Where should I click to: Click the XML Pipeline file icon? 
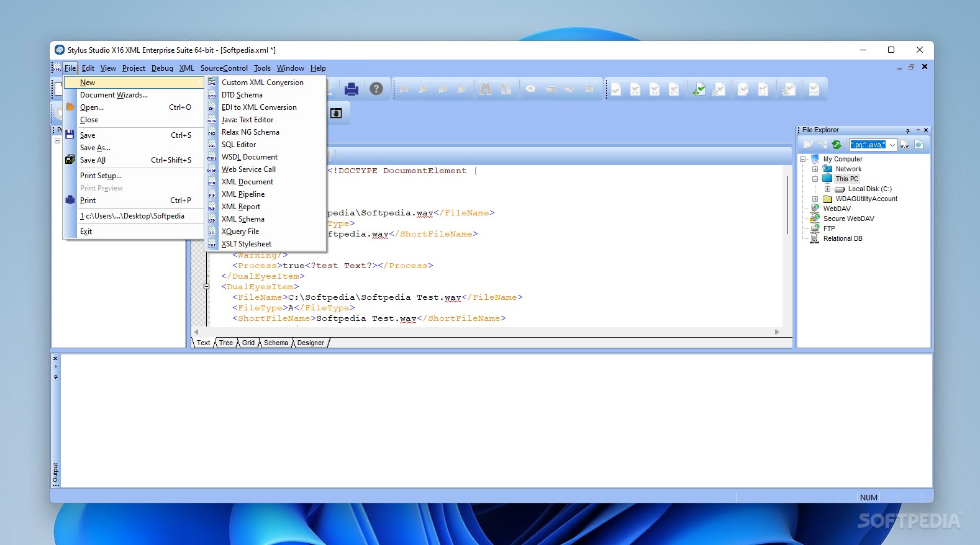click(x=212, y=194)
